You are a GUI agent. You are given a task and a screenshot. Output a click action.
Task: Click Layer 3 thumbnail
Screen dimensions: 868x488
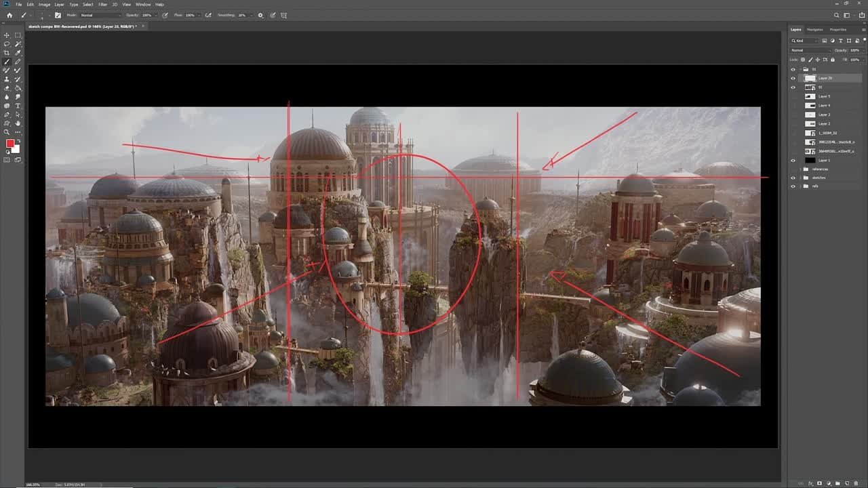[810, 115]
